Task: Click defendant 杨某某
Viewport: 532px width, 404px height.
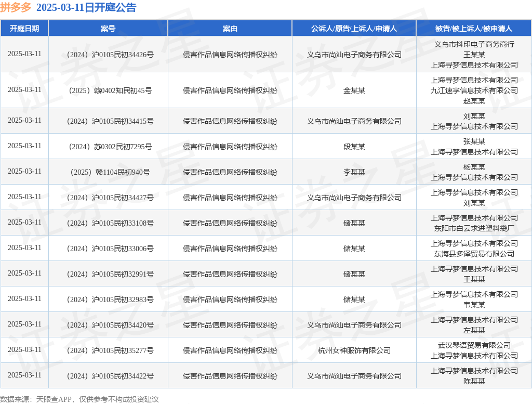Action: (474, 167)
